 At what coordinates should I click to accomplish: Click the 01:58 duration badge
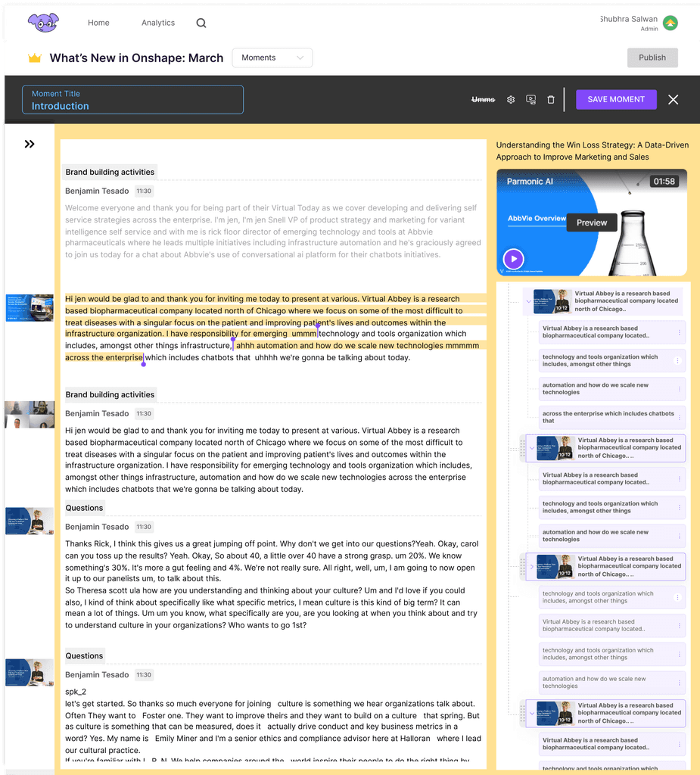pyautogui.click(x=664, y=182)
